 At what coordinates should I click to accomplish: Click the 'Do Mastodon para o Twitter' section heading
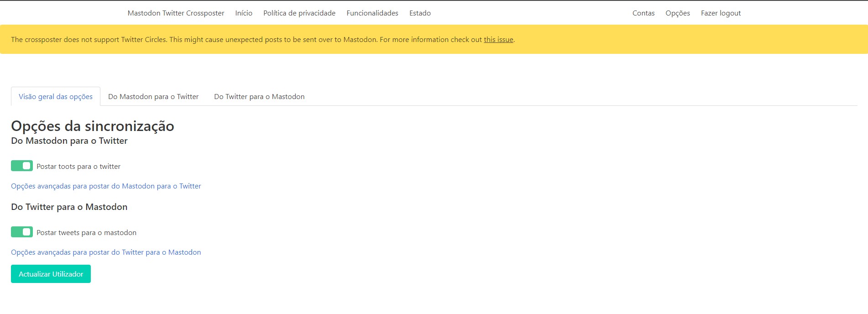coord(69,141)
